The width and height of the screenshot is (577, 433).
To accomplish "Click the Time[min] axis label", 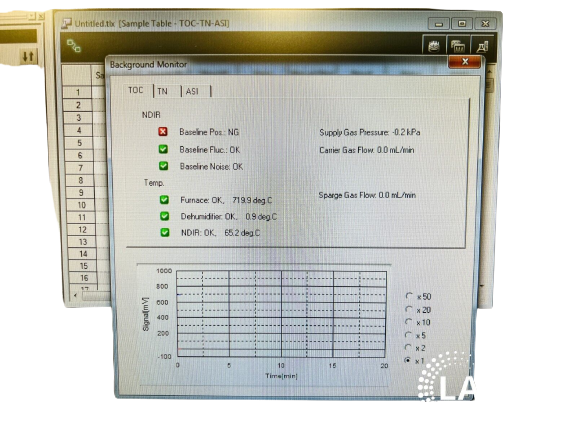I will click(282, 376).
